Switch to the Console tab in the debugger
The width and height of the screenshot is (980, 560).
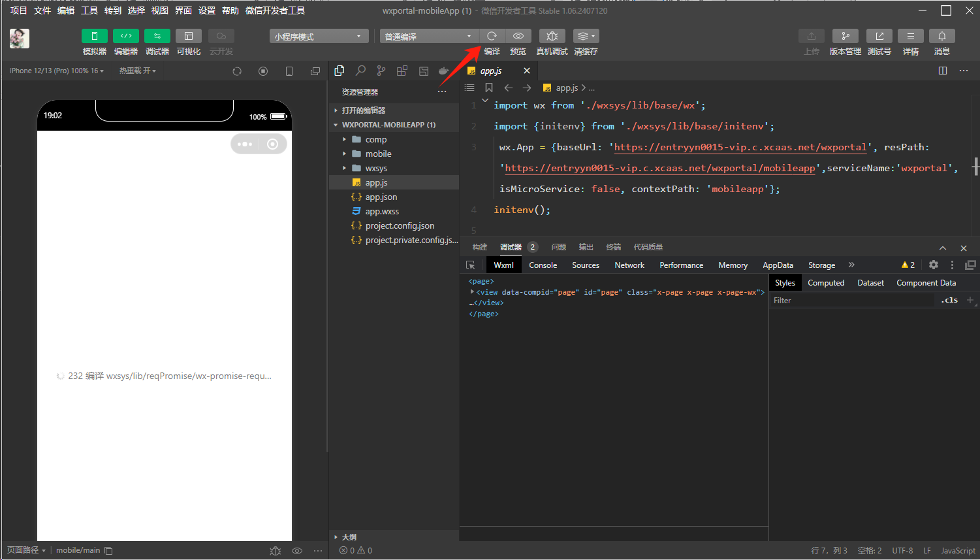[543, 265]
